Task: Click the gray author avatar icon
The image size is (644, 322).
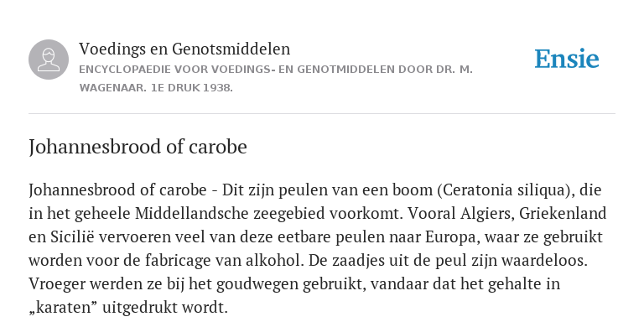Action: [49, 60]
